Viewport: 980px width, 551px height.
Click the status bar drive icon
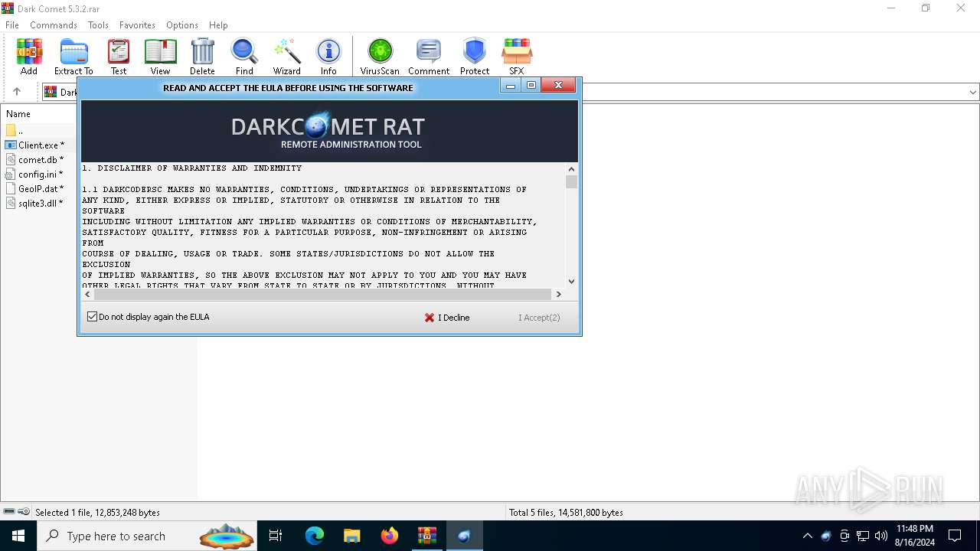(8, 512)
